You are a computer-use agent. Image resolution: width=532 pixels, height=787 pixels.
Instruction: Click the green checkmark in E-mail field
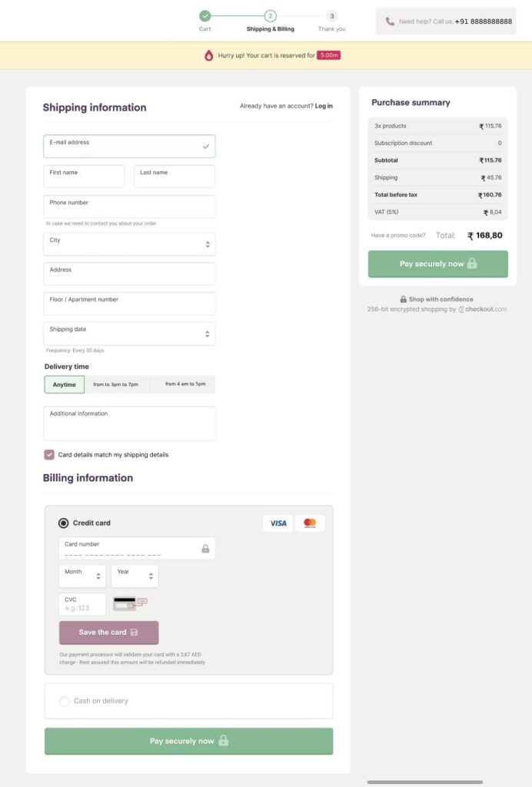tap(205, 146)
